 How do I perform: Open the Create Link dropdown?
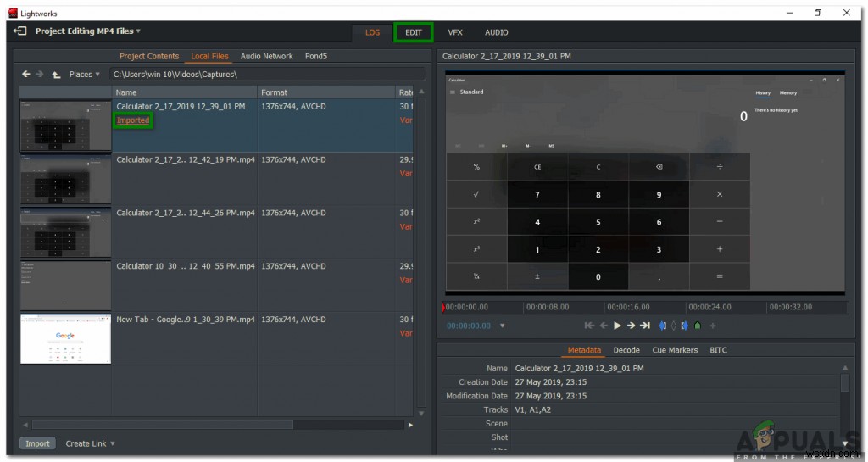tap(90, 443)
